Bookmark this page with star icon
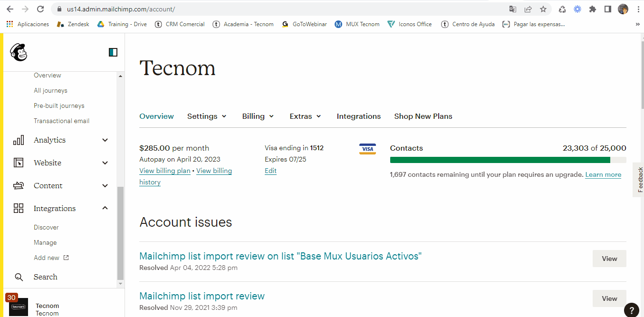Image resolution: width=644 pixels, height=317 pixels. (x=543, y=9)
